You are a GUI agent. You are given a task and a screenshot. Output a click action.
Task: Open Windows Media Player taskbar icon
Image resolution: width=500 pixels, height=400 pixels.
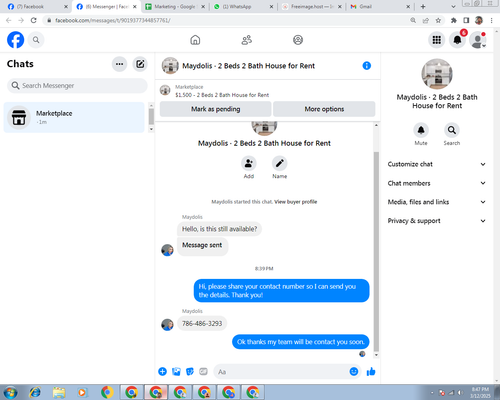(x=82, y=392)
